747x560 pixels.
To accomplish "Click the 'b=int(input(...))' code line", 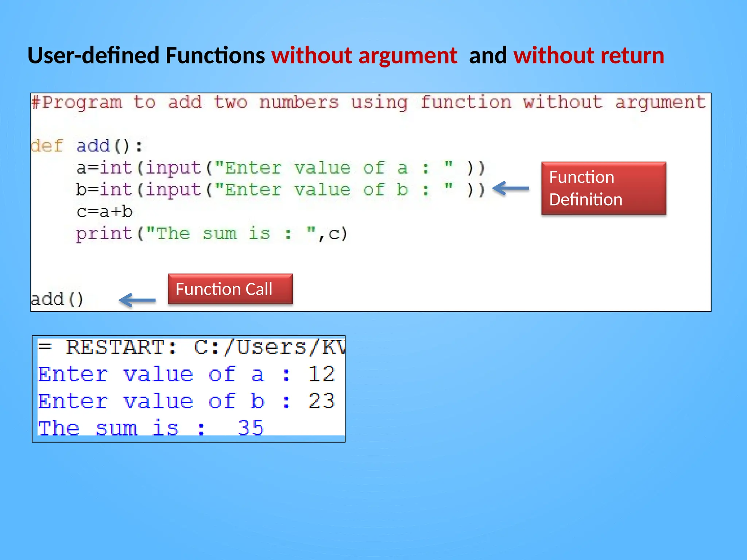I will [x=280, y=190].
